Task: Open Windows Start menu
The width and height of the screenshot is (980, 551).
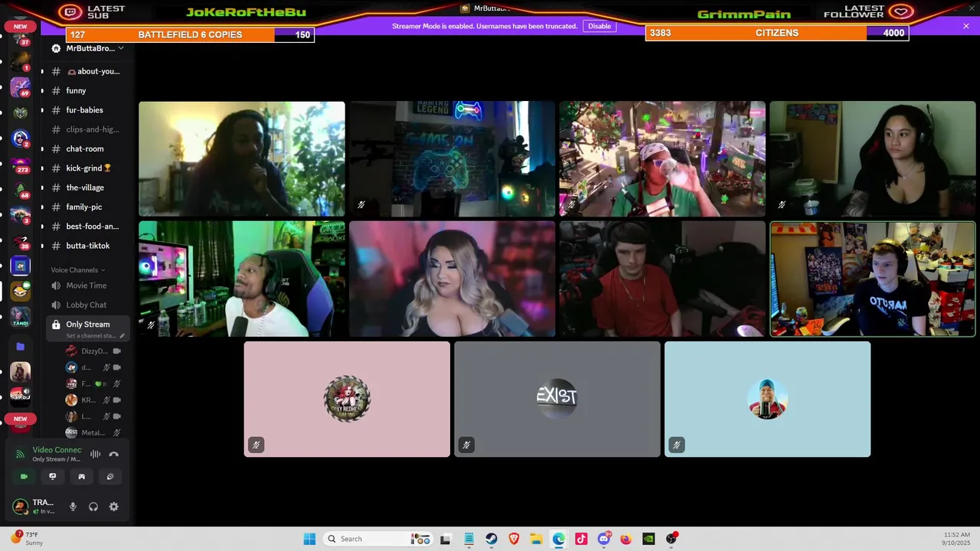Action: pos(309,539)
